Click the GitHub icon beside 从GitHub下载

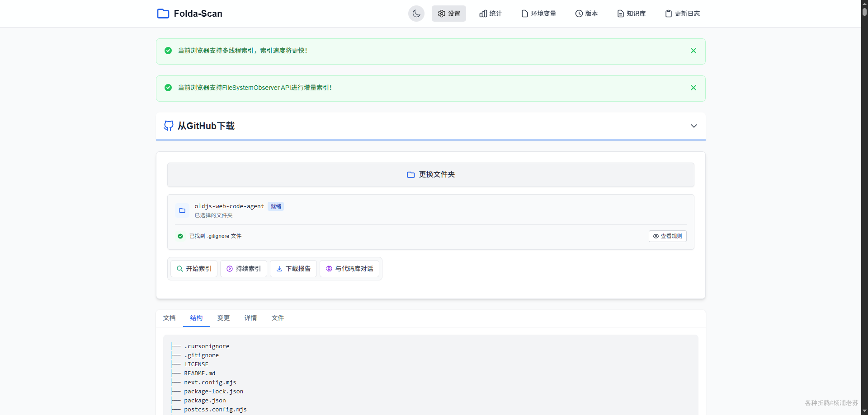(x=168, y=126)
